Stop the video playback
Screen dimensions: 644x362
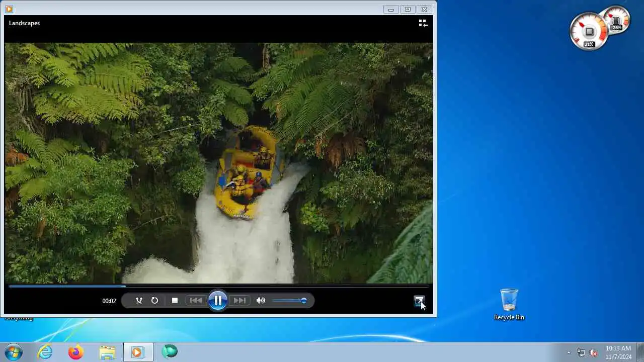[x=175, y=301]
